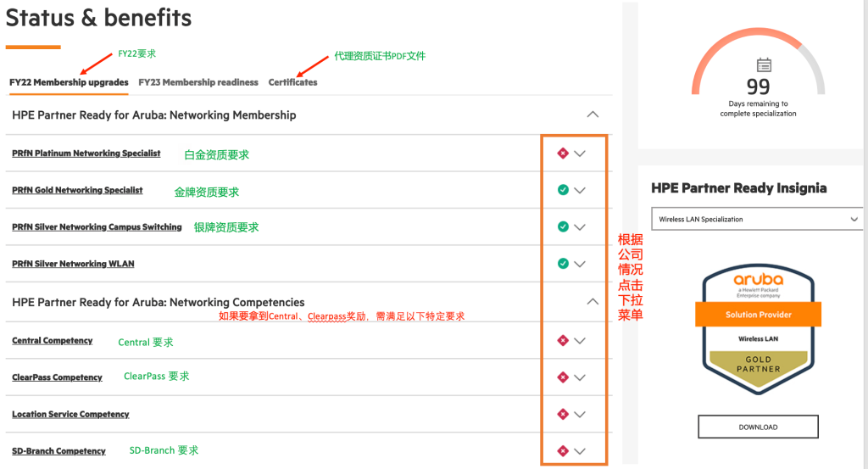The image size is (868, 469).
Task: Click 'HPE Partner Ready for Aruba: Networking Competencies' heading
Action: coord(159,302)
